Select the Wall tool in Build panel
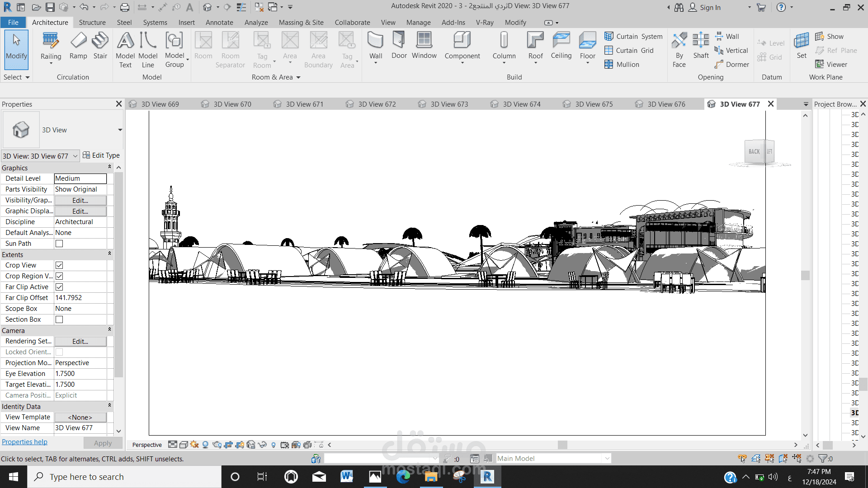The height and width of the screenshot is (488, 868). (375, 45)
